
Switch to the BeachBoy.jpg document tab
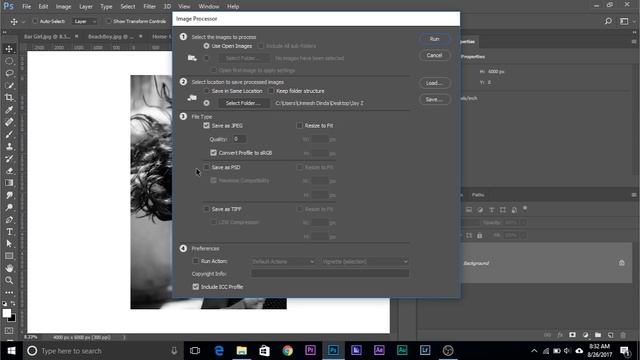(x=111, y=36)
